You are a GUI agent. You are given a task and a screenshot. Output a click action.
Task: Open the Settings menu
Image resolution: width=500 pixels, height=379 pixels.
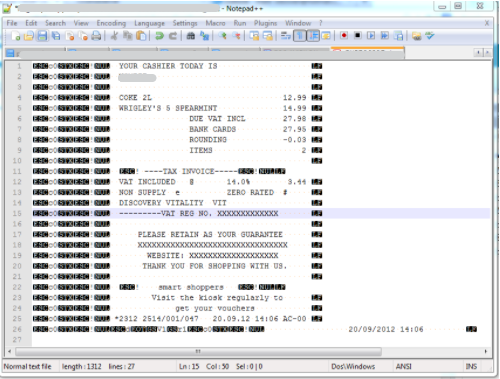185,23
